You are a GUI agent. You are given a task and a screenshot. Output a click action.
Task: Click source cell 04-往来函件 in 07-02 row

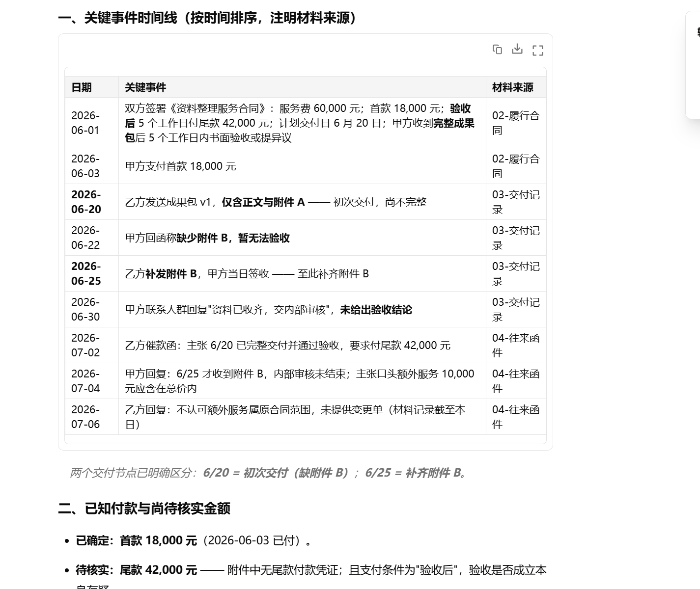(x=516, y=345)
